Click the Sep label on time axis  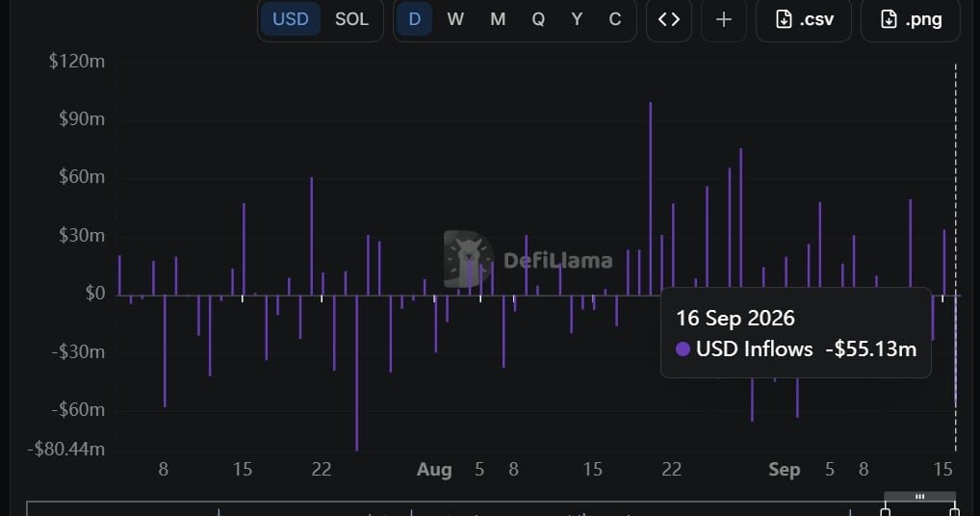(785, 469)
